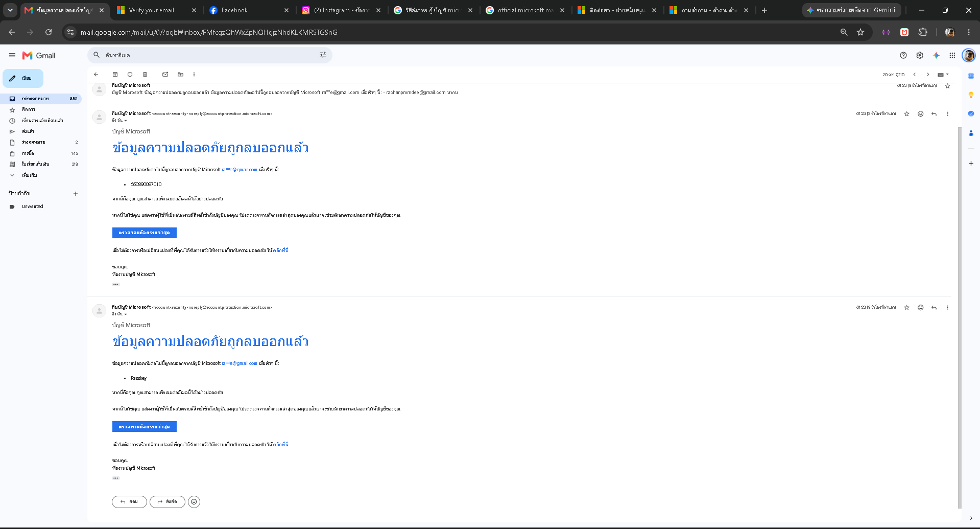Open Gmail support help icon
980x529 pixels.
coord(903,55)
